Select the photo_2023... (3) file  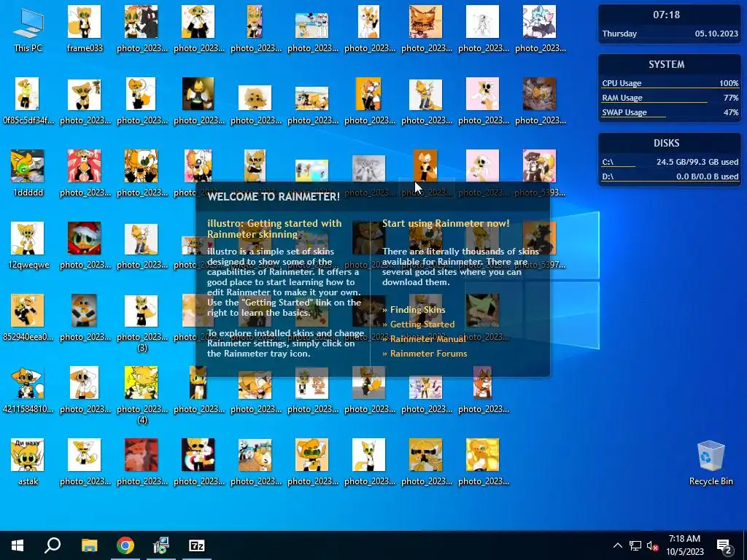point(142,324)
